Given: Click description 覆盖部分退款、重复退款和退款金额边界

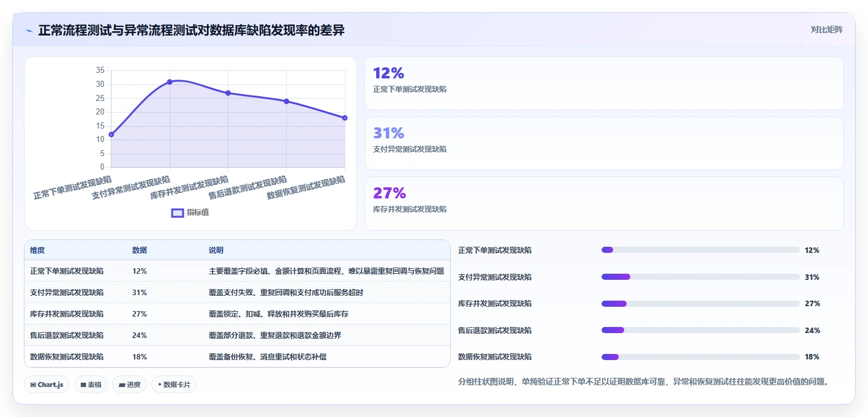Looking at the screenshot, I should click(x=275, y=335).
